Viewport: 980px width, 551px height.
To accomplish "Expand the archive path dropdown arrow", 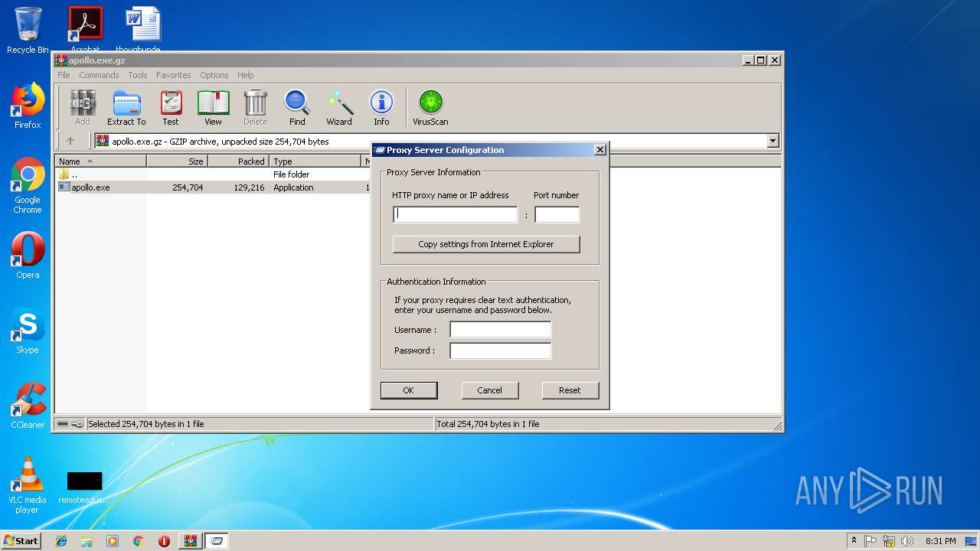I will pos(773,141).
